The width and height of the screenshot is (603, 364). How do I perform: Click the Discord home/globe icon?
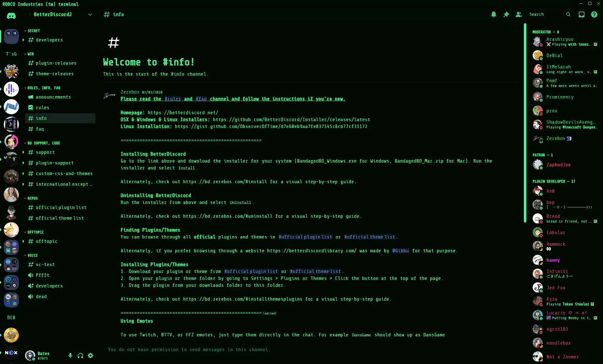pyautogui.click(x=11, y=14)
